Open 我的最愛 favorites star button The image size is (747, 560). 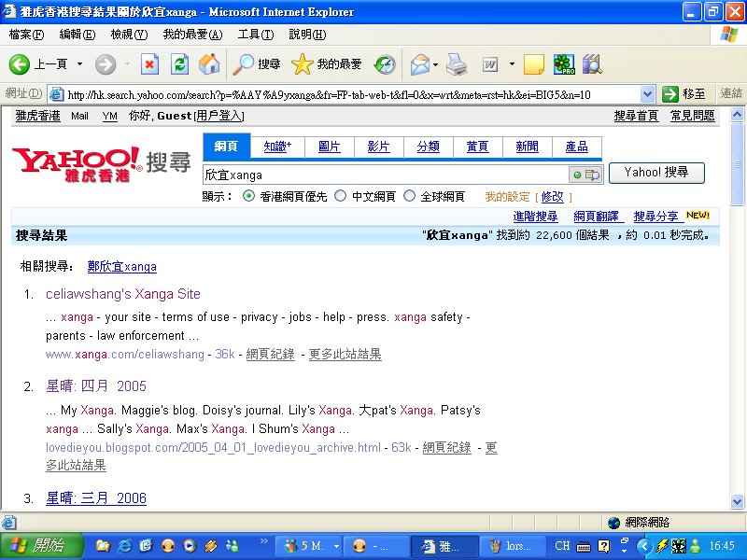pos(327,63)
